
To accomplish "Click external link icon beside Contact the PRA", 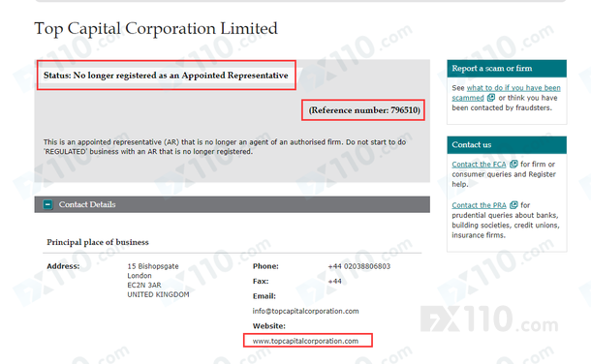I will click(x=513, y=205).
